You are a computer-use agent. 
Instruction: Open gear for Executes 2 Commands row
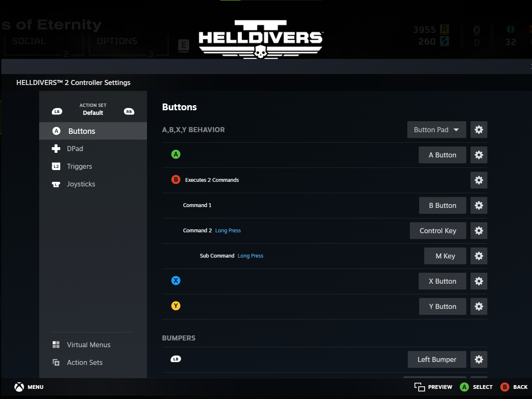click(479, 180)
